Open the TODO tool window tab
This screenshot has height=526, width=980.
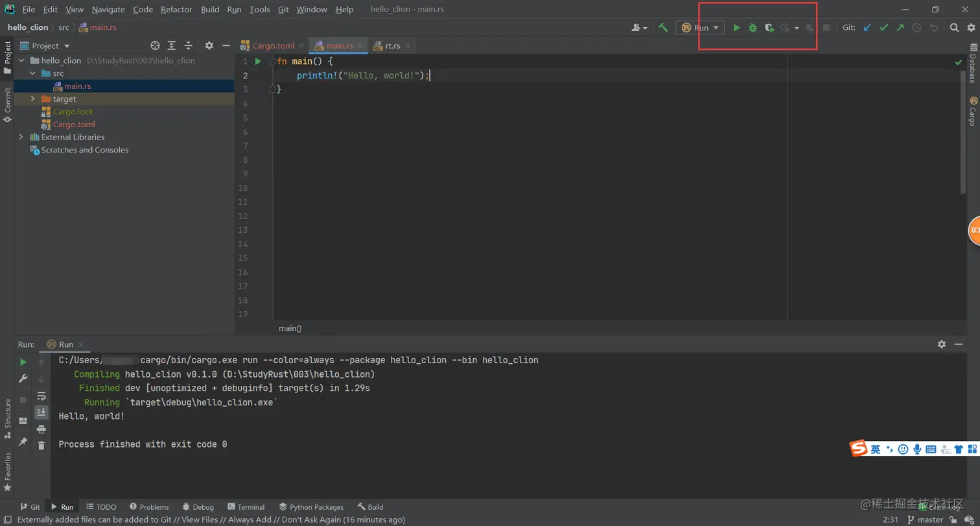[102, 507]
